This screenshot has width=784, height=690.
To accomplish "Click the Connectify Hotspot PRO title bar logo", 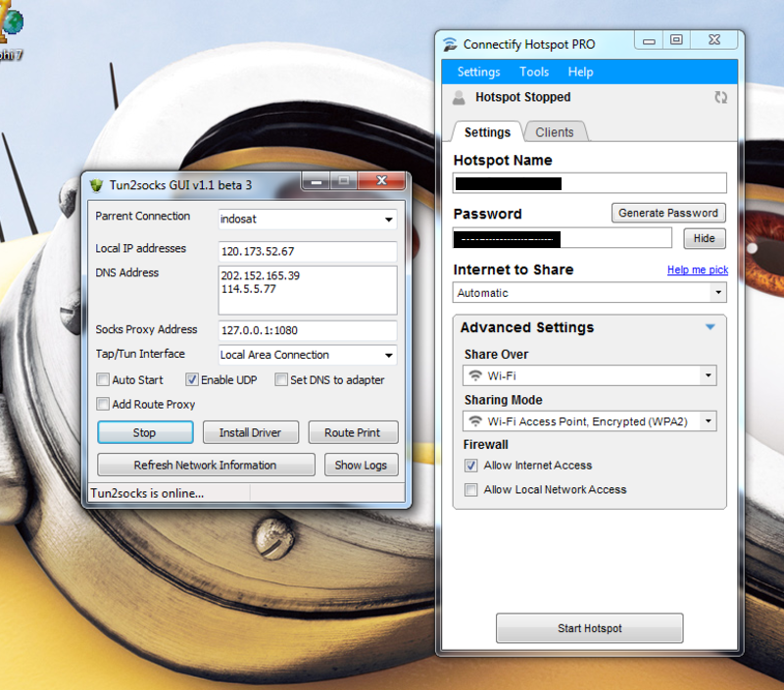I will pos(450,44).
